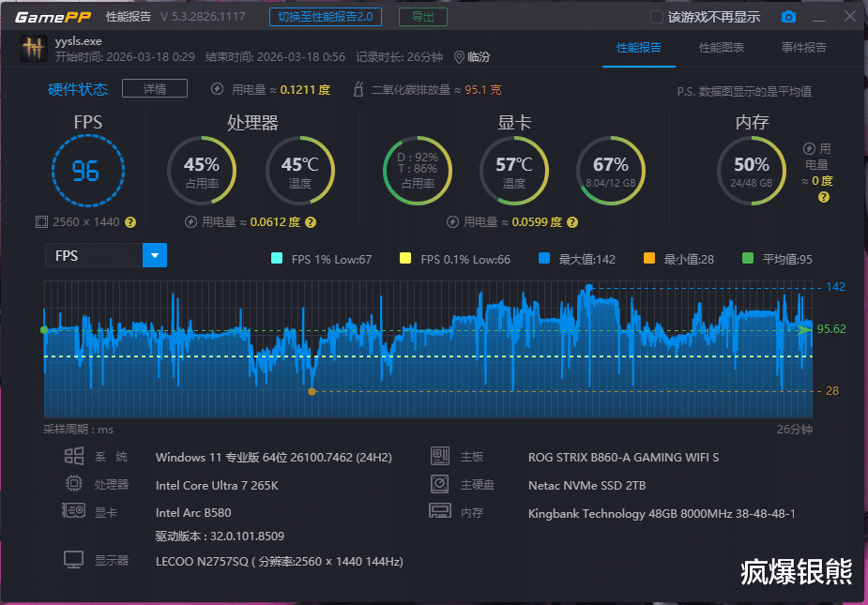Viewport: 868px width, 605px height.
Task: Click the 硬件状态 heading link
Action: 78,89
